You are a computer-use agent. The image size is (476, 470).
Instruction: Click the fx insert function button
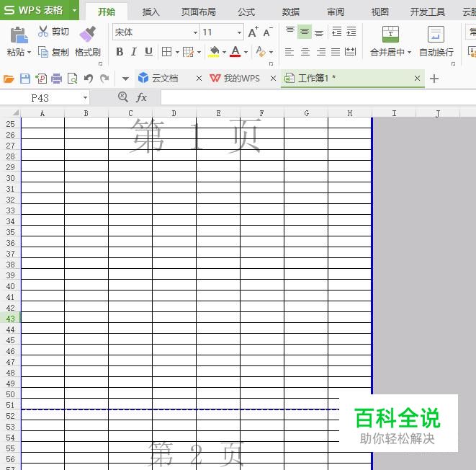point(141,97)
